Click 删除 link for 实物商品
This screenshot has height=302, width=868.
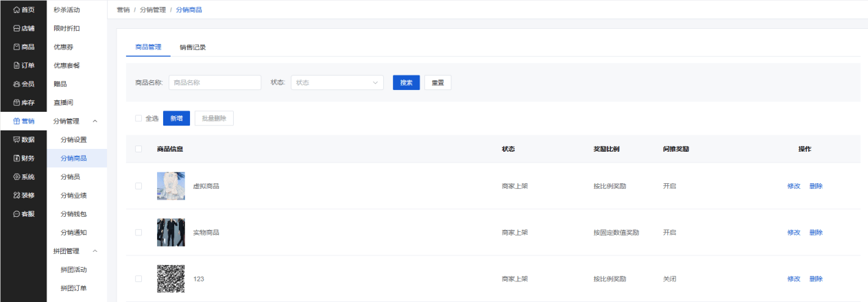coord(816,233)
